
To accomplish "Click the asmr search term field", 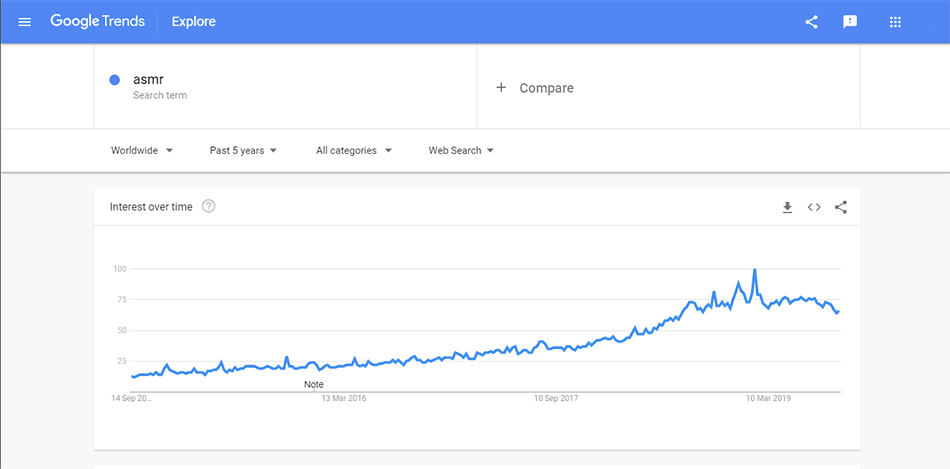I will (285, 86).
